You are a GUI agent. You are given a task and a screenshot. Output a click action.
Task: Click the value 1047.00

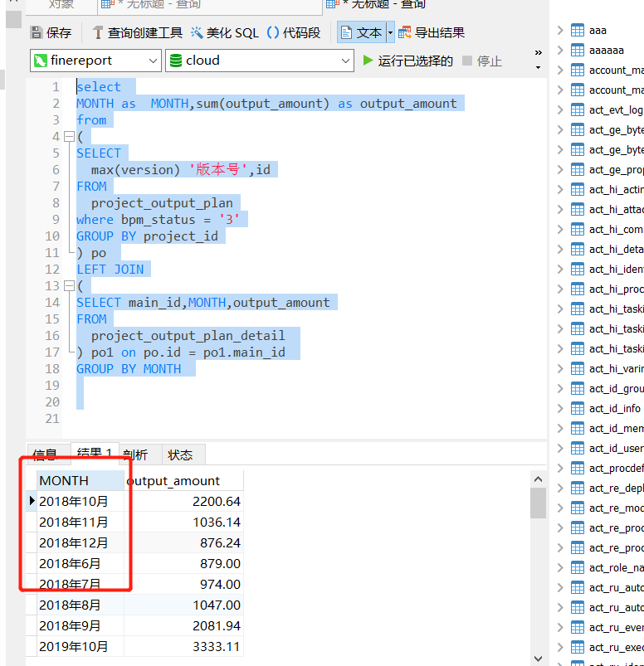217,605
